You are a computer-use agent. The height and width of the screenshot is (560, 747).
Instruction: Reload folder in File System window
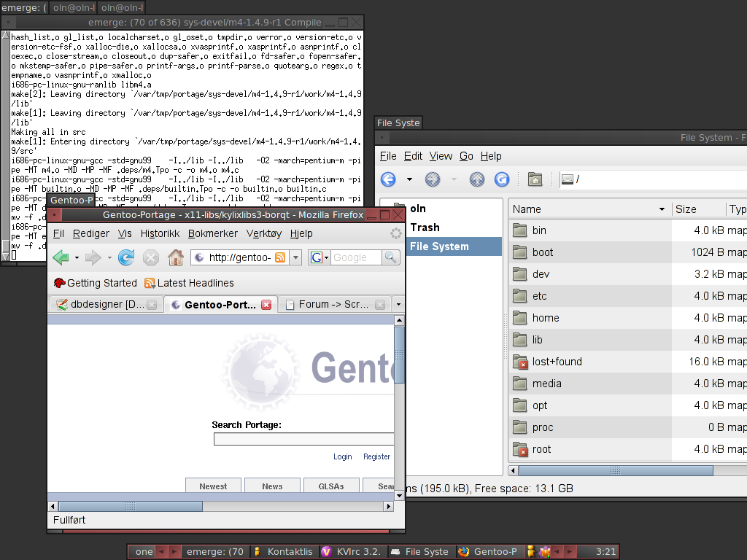502,179
